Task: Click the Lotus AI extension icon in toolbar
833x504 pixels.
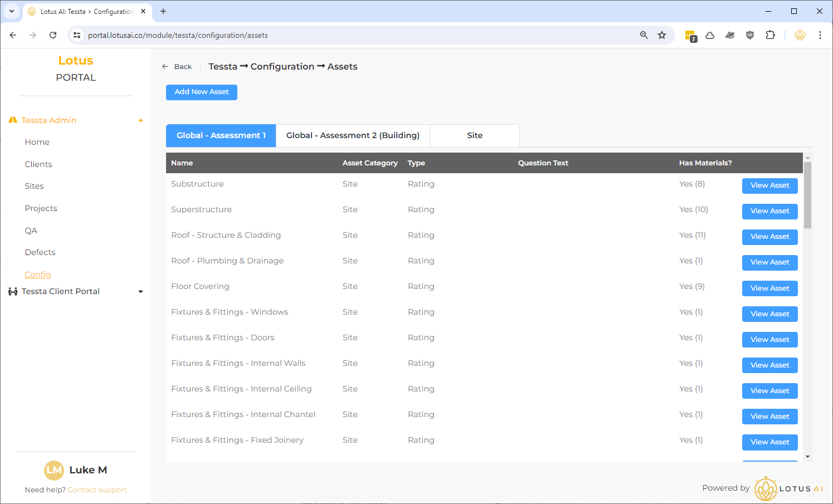Action: coord(800,35)
